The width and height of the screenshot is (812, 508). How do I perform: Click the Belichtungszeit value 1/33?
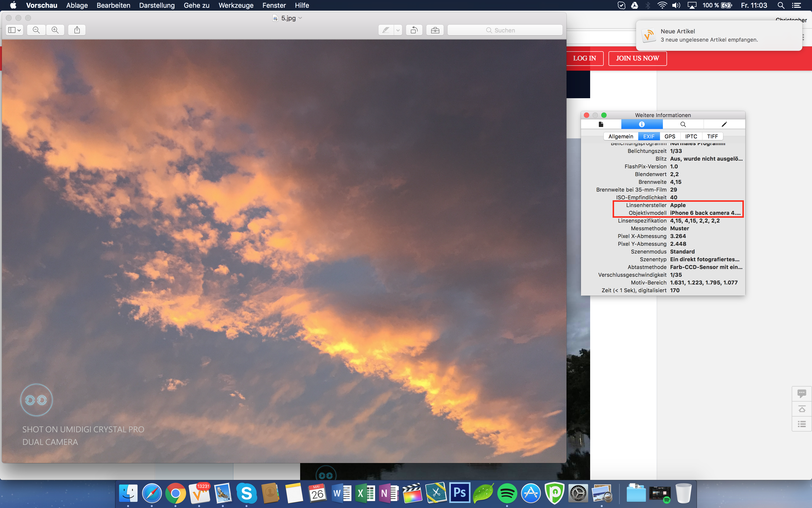676,151
